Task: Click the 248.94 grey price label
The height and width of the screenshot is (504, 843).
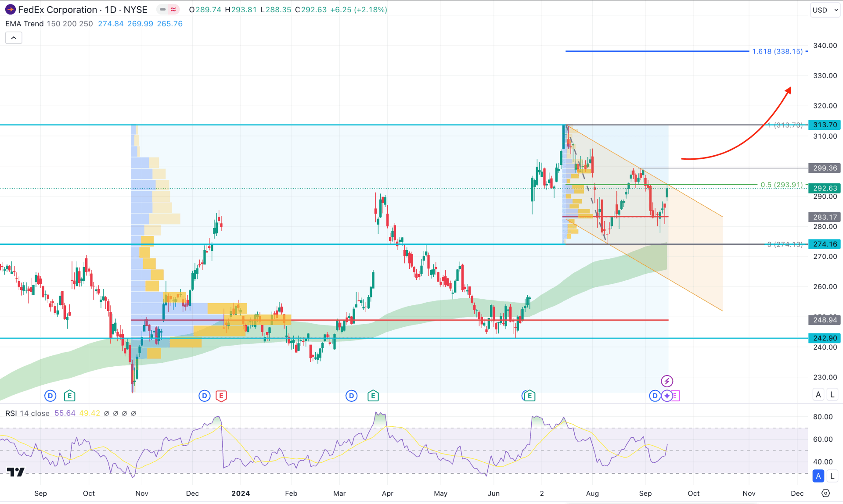Action: pos(825,320)
